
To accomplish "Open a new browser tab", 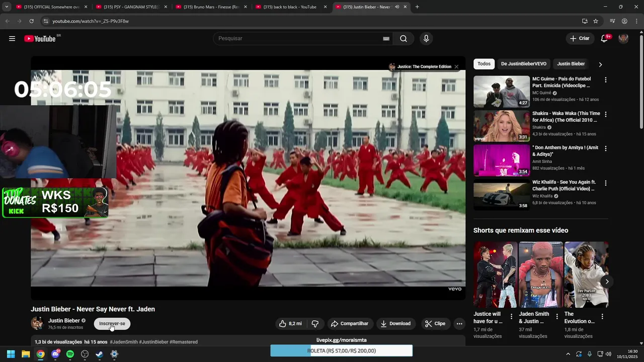I will pyautogui.click(x=417, y=7).
